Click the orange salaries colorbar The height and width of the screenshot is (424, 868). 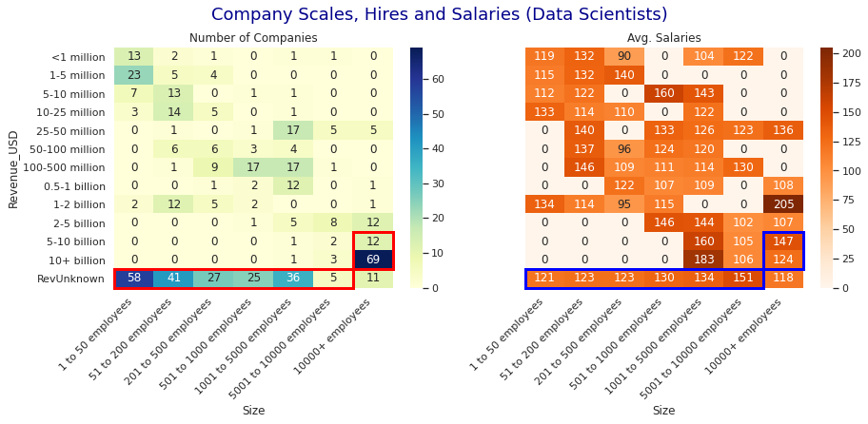tap(826, 167)
